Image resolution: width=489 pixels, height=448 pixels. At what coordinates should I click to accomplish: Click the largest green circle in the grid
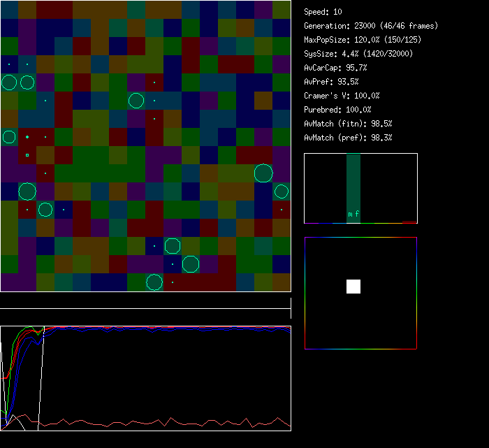(x=263, y=173)
